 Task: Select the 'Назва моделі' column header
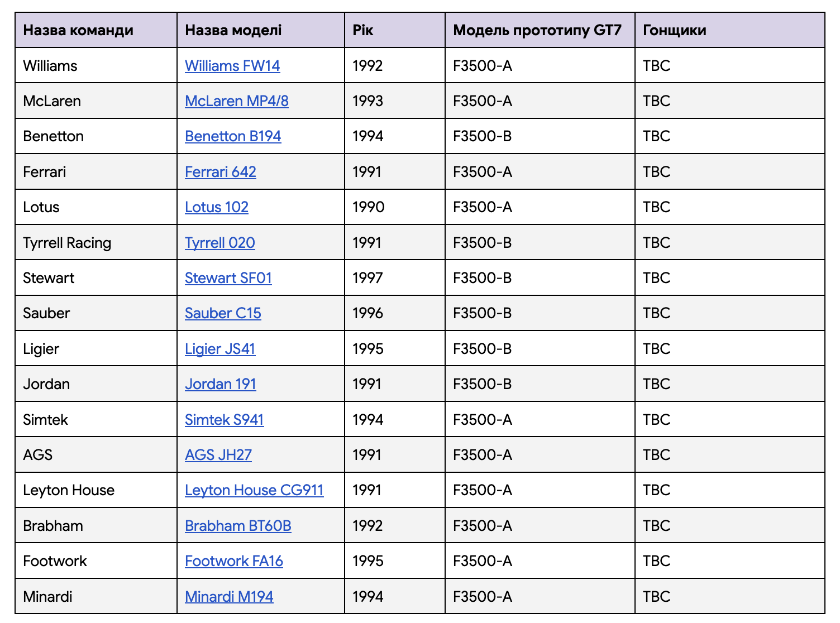(261, 30)
